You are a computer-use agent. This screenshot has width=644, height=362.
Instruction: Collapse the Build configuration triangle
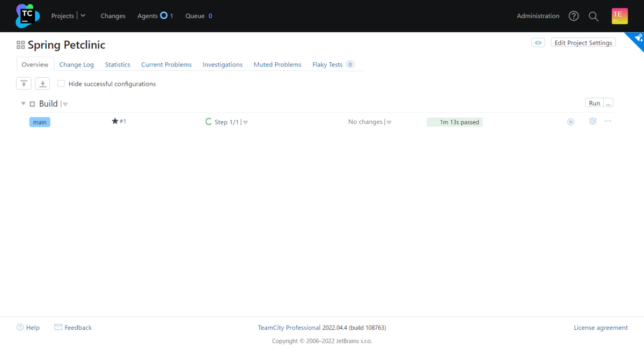pos(23,104)
